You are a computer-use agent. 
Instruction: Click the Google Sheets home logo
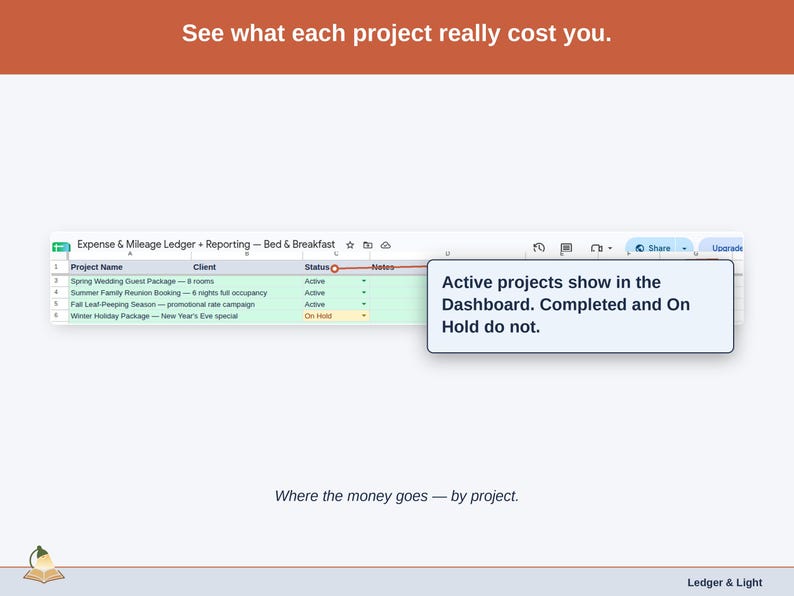coord(61,247)
